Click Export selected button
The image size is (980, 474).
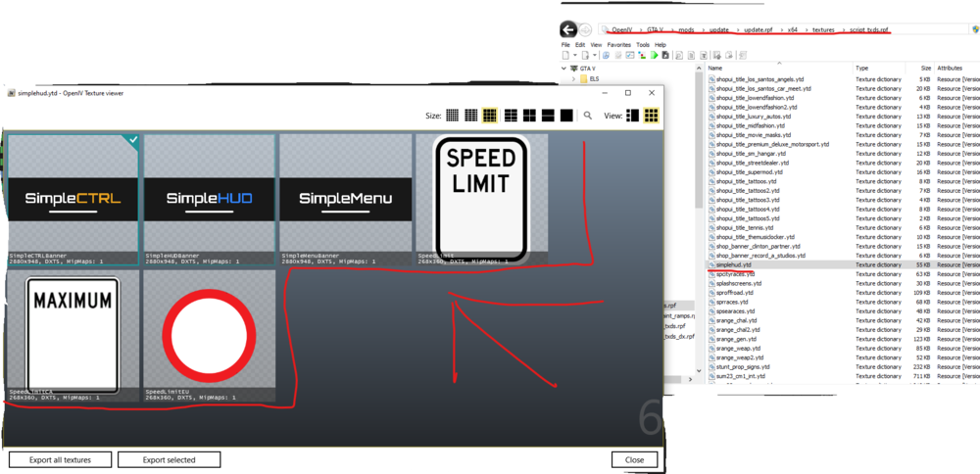pyautogui.click(x=169, y=459)
